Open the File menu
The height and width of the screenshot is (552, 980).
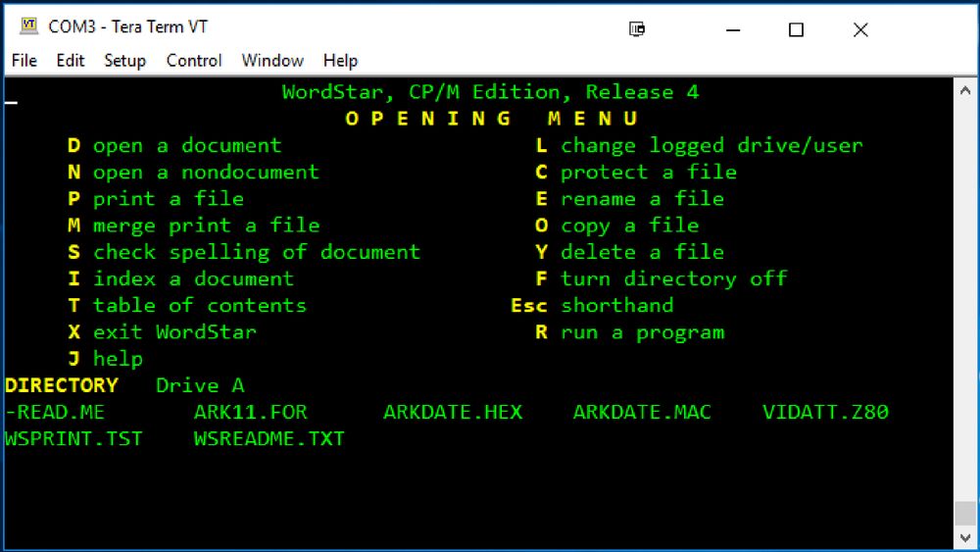coord(24,61)
